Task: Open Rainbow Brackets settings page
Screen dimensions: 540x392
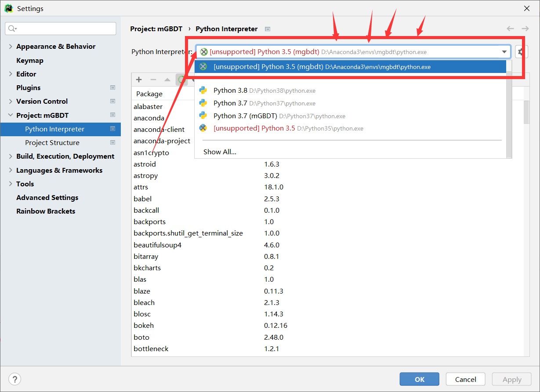Action: tap(46, 211)
